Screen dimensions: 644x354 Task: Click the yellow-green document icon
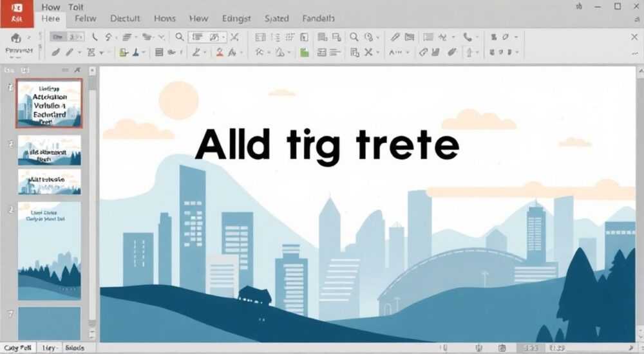click(123, 52)
